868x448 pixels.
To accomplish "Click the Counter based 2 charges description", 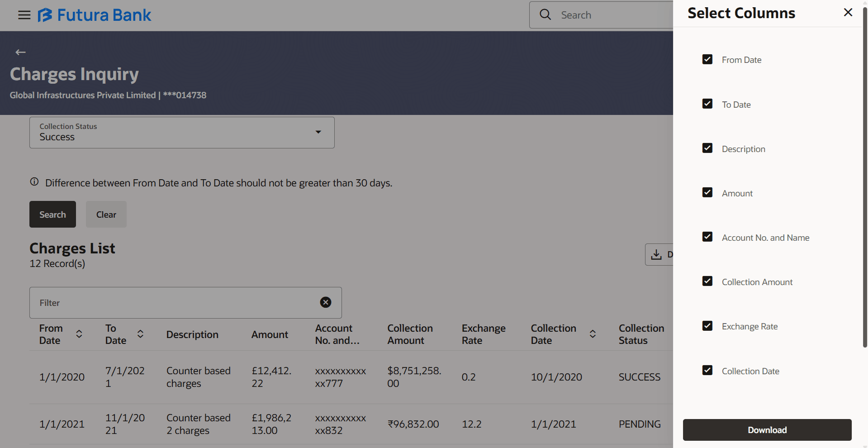I will click(199, 424).
